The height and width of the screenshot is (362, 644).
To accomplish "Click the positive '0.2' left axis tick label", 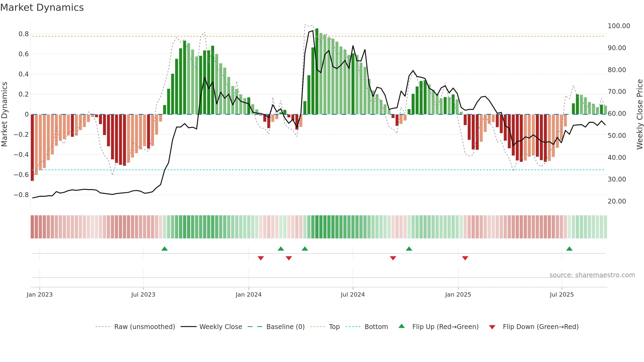I will [x=24, y=94].
